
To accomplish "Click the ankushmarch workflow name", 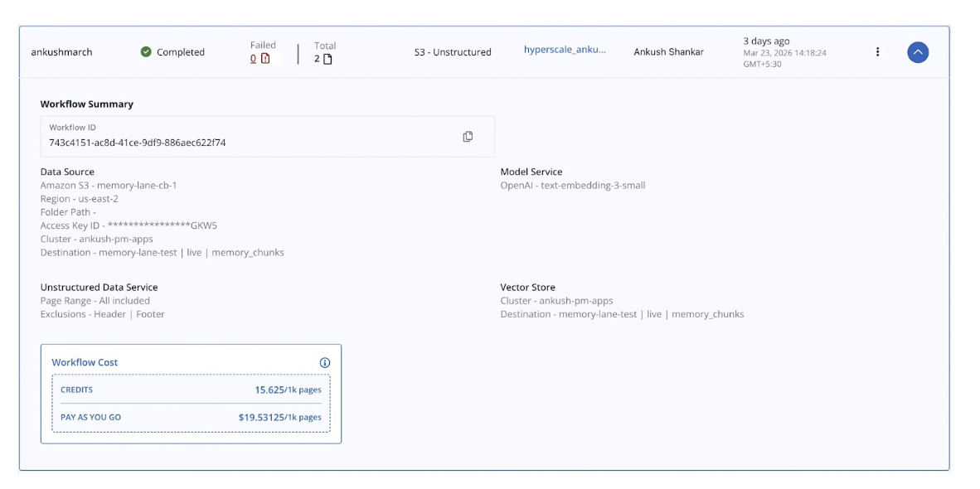I will [x=61, y=52].
